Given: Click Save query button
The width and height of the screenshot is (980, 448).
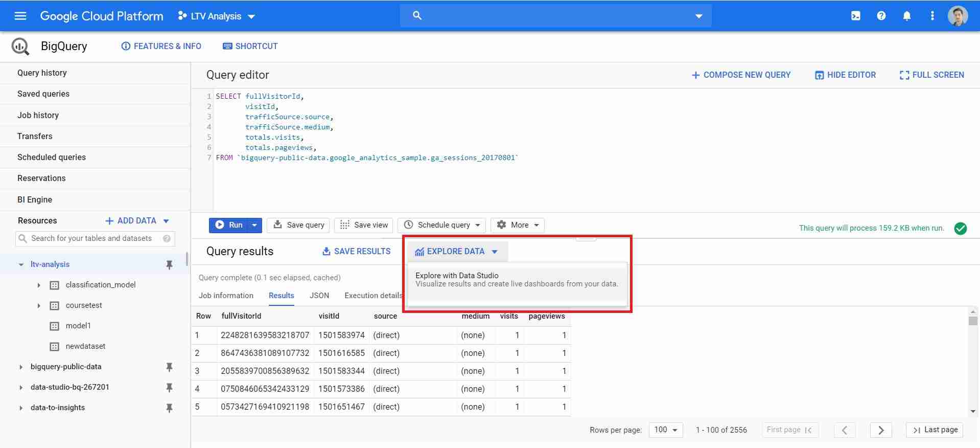Looking at the screenshot, I should [x=299, y=225].
